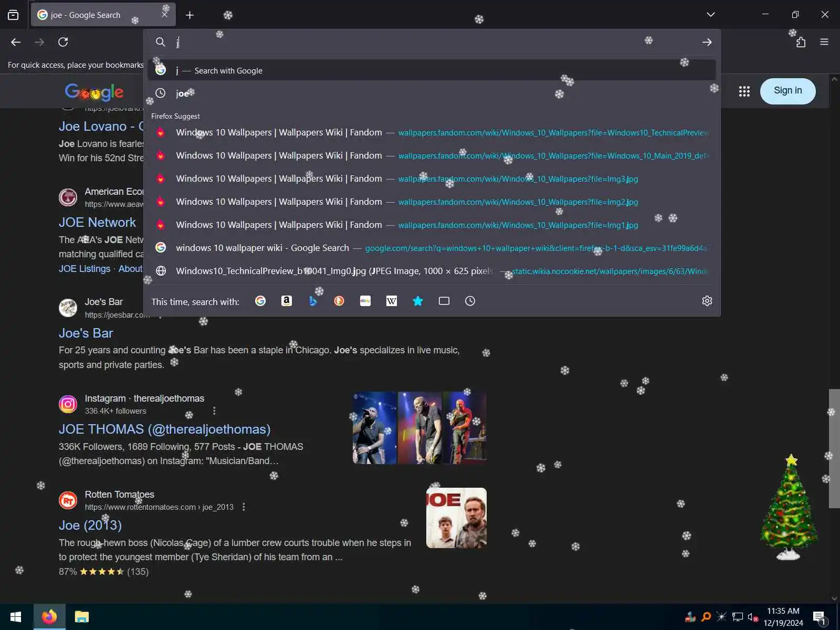This screenshot has height=630, width=840.
Task: Open 'Joe (2013)' Rotten Tomatoes result
Action: (x=90, y=525)
